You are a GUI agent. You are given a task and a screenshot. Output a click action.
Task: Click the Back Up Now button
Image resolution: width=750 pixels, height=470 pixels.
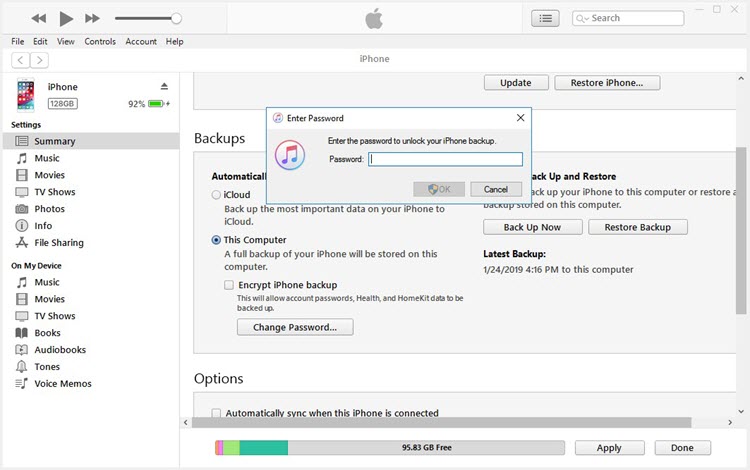point(532,227)
